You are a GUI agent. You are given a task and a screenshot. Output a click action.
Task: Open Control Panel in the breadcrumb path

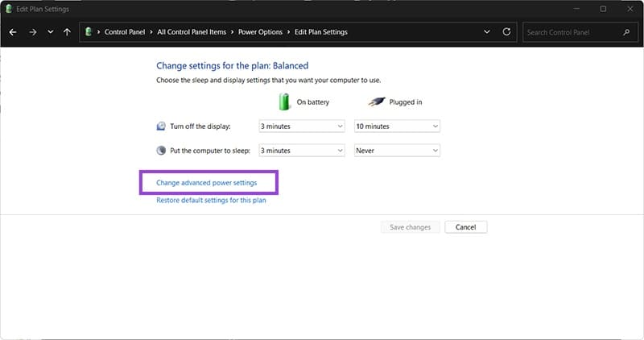point(125,32)
